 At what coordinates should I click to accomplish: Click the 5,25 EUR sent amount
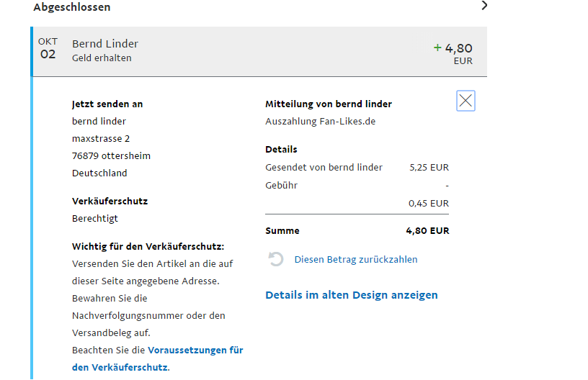click(x=429, y=167)
